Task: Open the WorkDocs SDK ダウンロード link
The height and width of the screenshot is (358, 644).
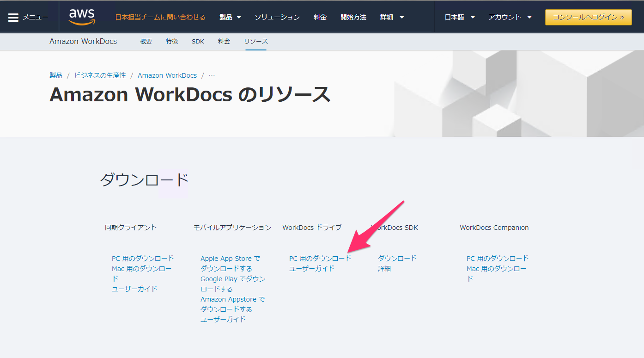Action: (397, 258)
